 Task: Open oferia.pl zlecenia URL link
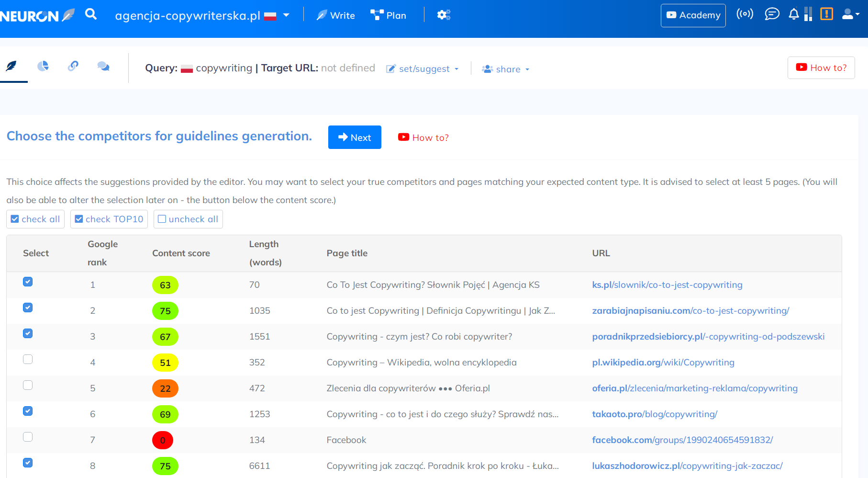[x=695, y=388]
